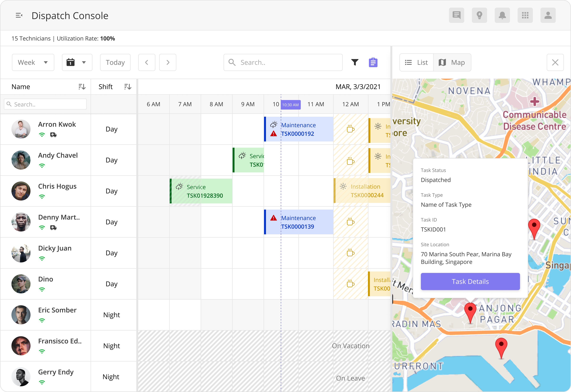Close the map side panel
The image size is (571, 392).
[x=555, y=62]
